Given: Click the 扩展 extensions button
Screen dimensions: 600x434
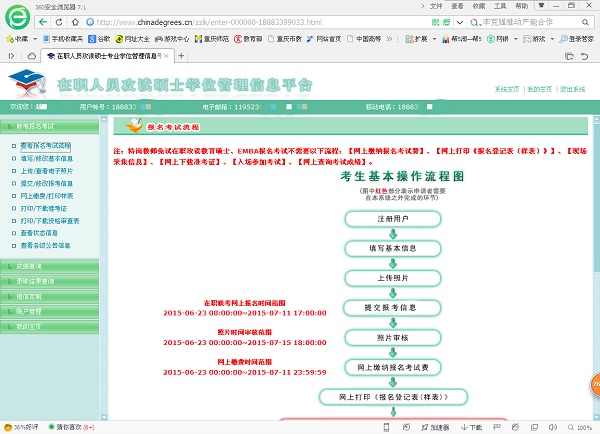Looking at the screenshot, I should click(416, 39).
